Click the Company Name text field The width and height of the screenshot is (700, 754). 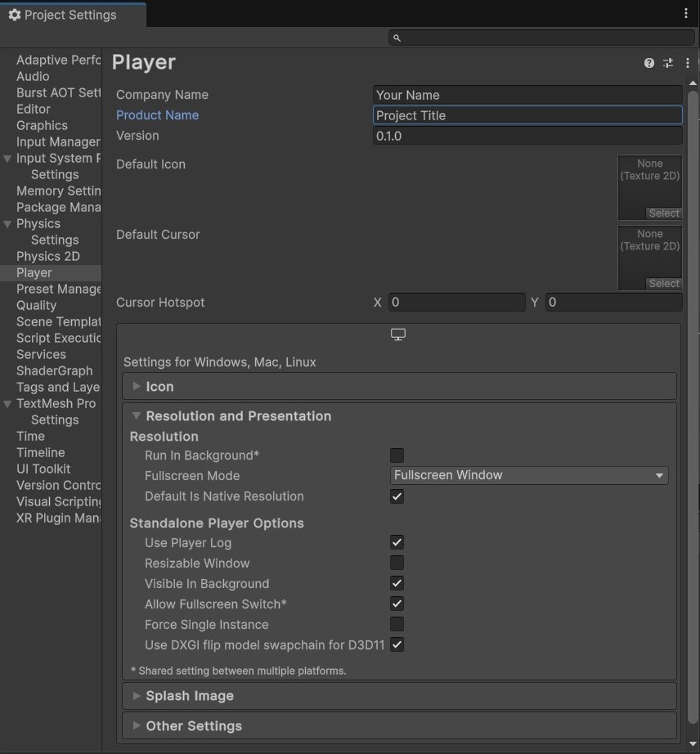[x=527, y=95]
